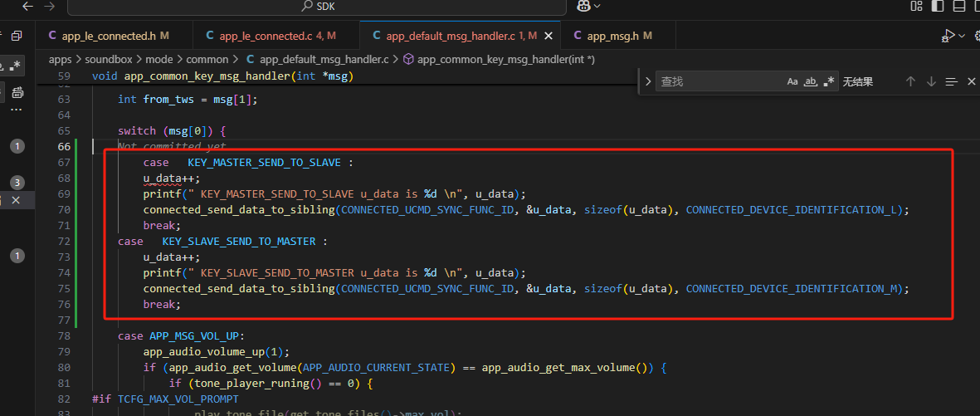Toggle the bottom panel visibility
The width and height of the screenshot is (980, 416).
pyautogui.click(x=958, y=7)
